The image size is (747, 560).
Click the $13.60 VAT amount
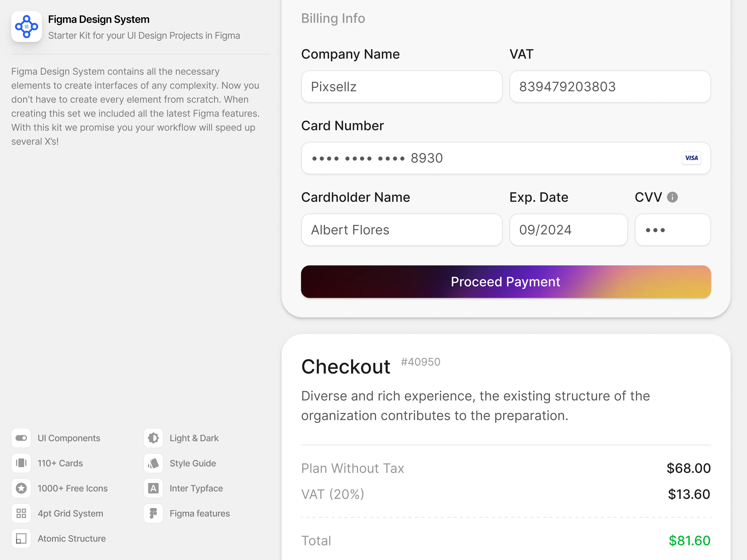(x=689, y=494)
